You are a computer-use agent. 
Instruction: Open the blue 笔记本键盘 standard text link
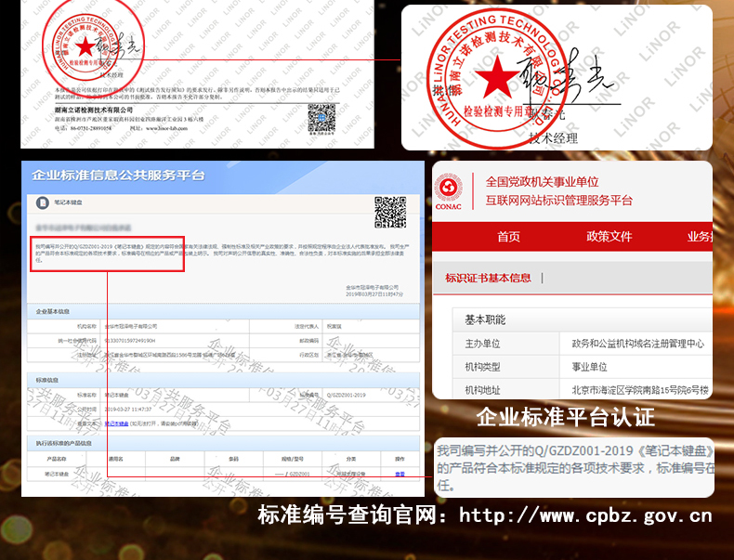(x=116, y=423)
